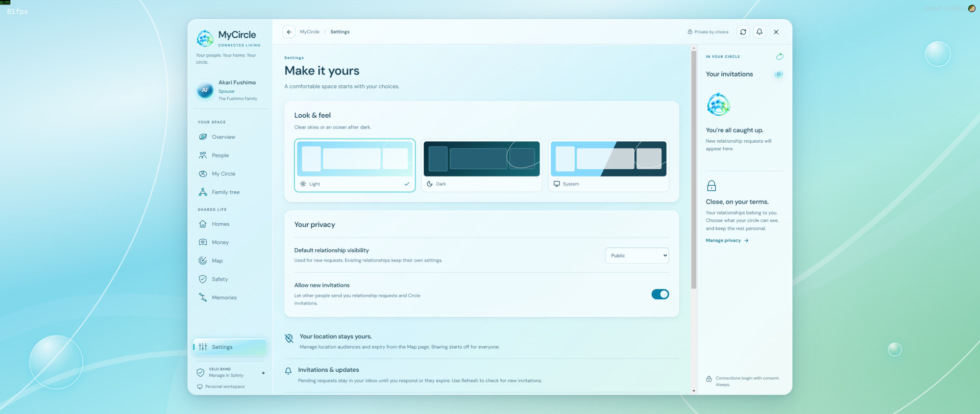Viewport: 980px width, 414px height.
Task: Click Manage in Safety link
Action: [x=226, y=376]
